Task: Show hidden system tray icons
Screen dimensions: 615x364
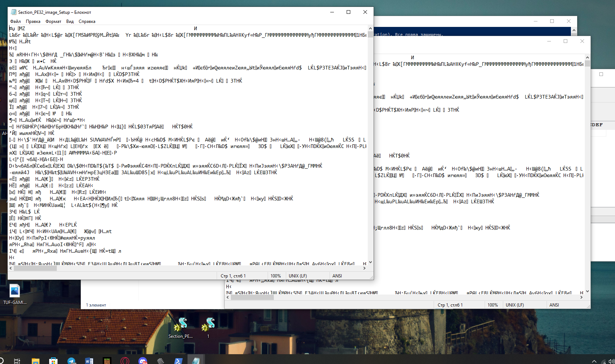Action: [x=594, y=361]
